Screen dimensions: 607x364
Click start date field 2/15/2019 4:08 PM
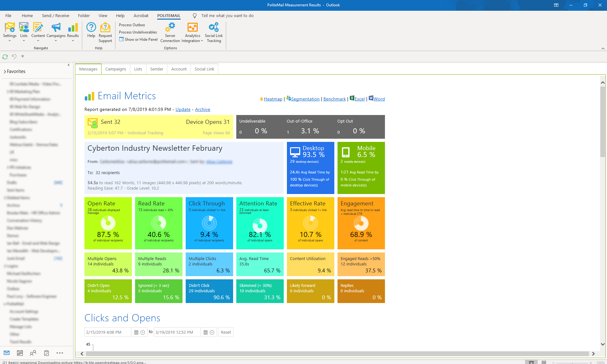(108, 332)
